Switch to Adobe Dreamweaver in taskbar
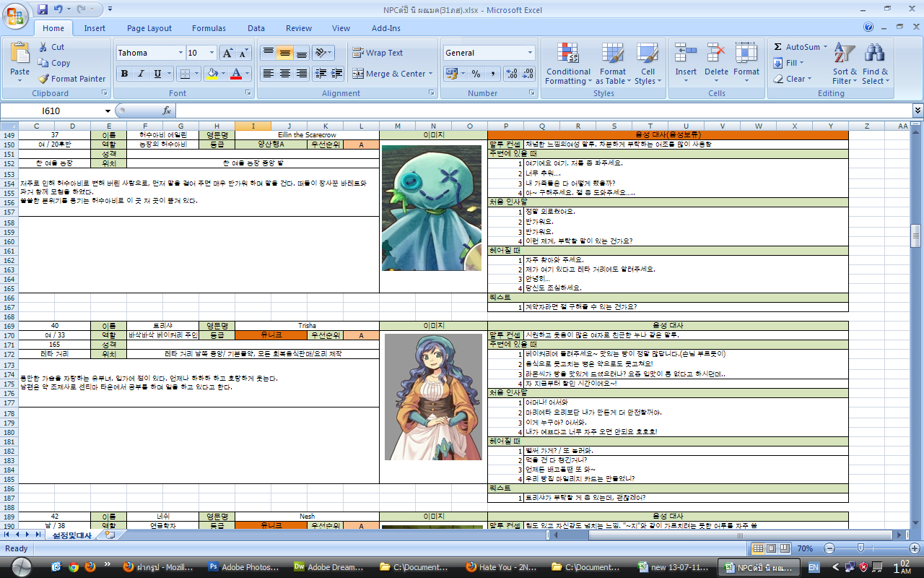Viewport: 924px width, 578px height. tap(329, 567)
